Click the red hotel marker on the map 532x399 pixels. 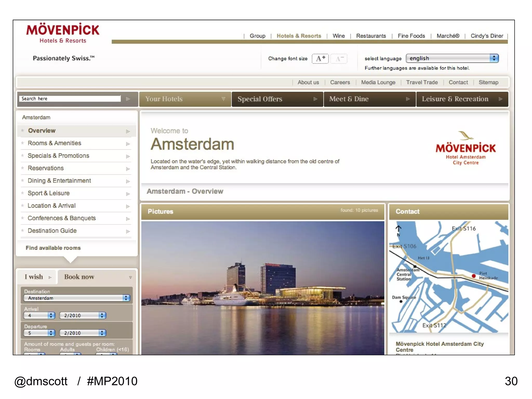474,276
